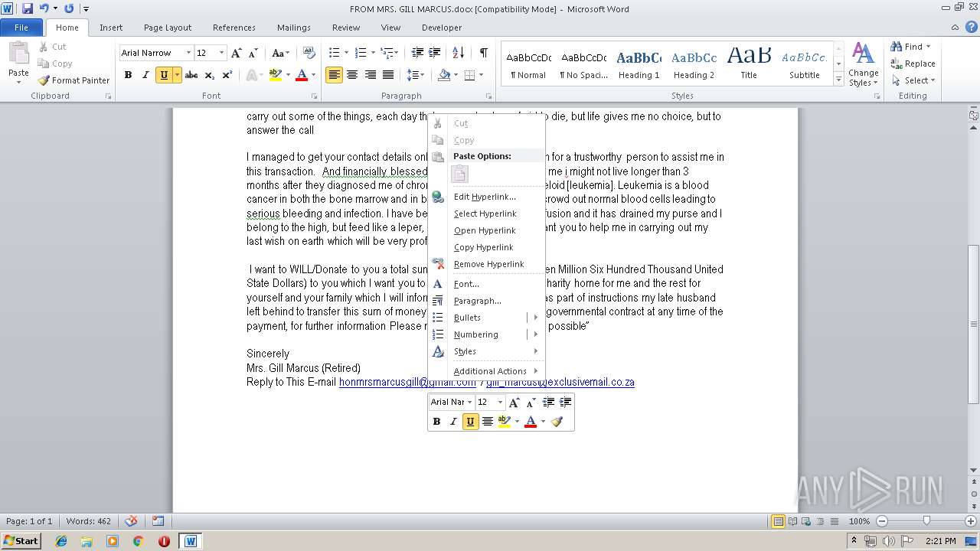Click the Format Painter button in Clipboard

coord(74,80)
